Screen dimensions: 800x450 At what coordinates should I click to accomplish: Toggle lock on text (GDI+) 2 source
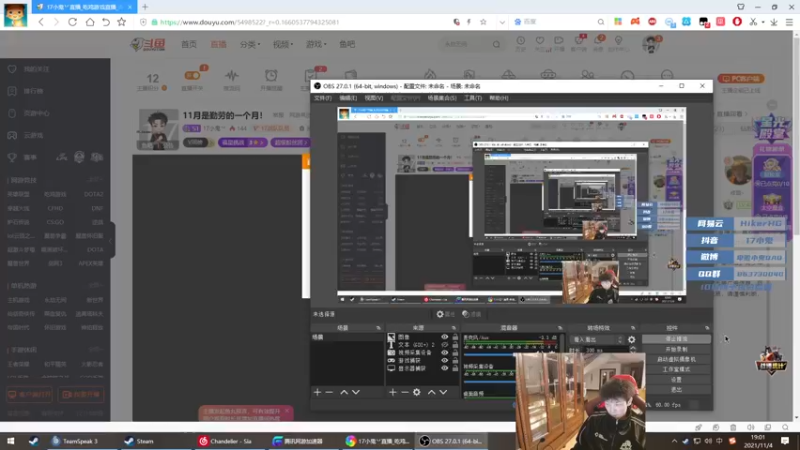click(x=455, y=345)
